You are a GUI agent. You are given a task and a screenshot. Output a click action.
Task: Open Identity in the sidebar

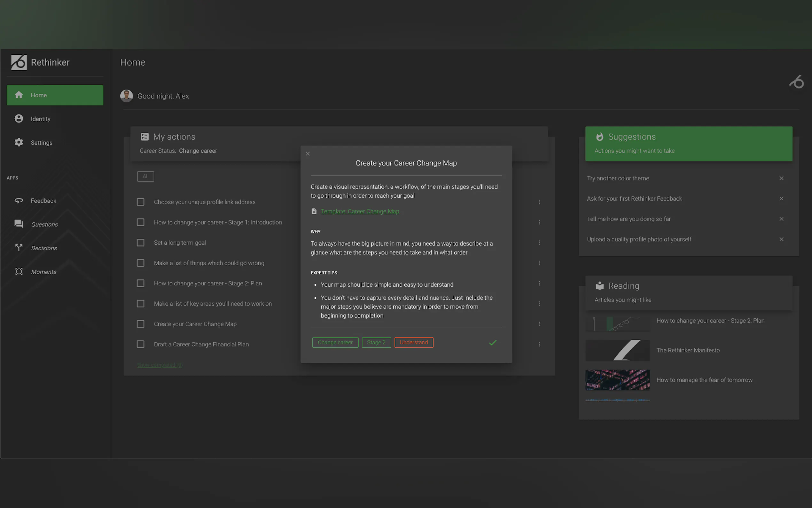tap(40, 119)
